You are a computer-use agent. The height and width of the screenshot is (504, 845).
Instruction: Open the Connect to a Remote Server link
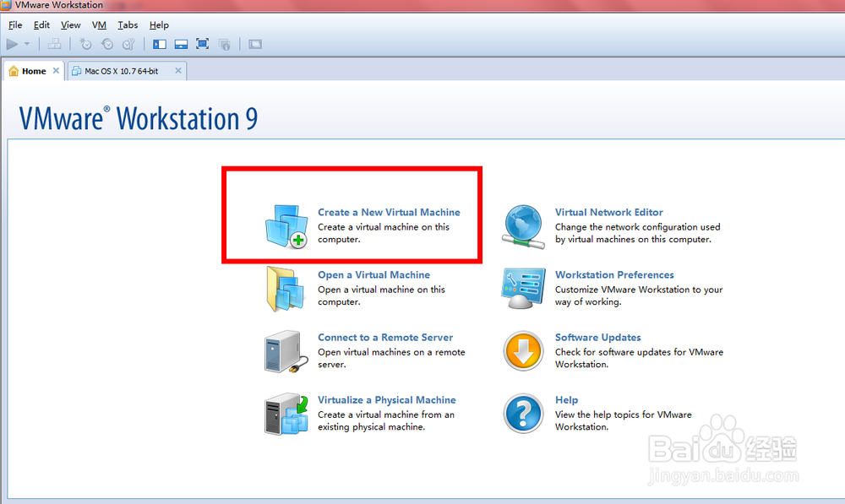tap(385, 337)
